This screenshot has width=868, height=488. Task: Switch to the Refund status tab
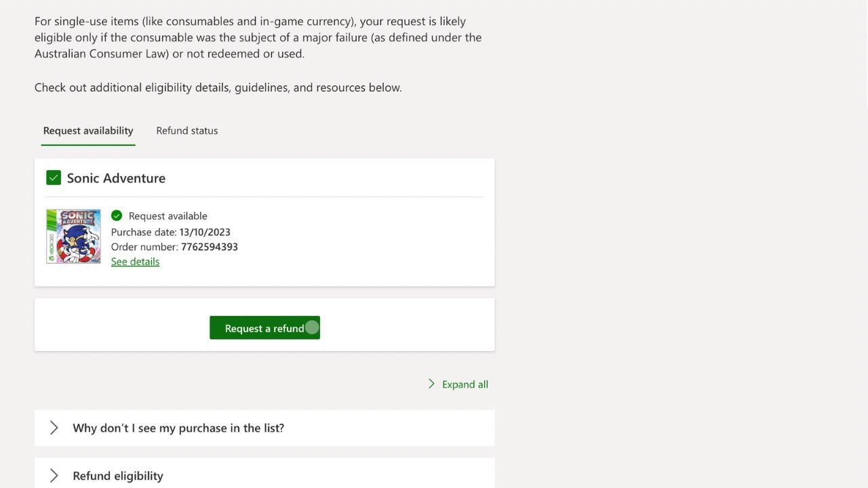pos(186,130)
